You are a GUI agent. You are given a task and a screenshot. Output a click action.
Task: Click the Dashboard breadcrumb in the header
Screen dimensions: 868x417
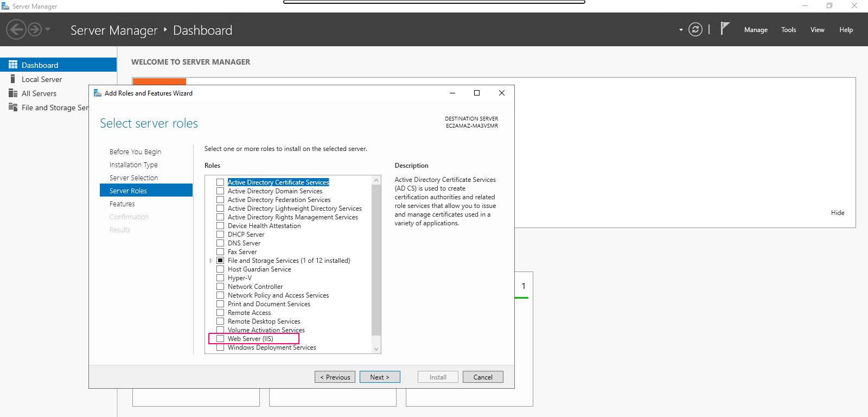point(202,30)
